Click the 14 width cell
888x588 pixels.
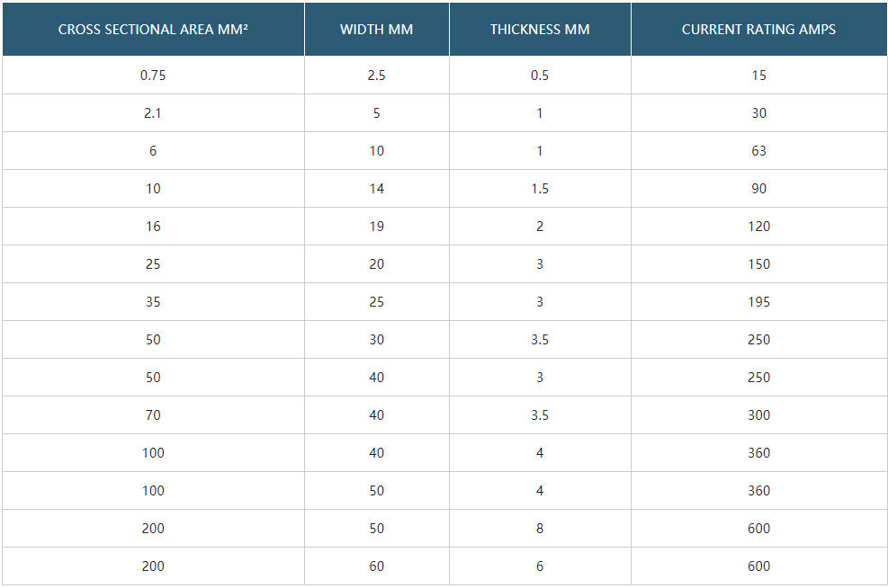point(376,189)
